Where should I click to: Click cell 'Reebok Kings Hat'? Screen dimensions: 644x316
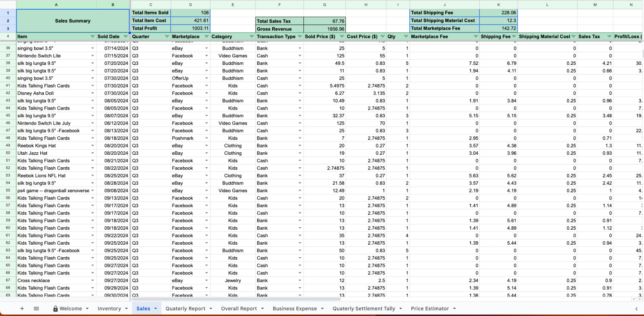(x=56, y=146)
